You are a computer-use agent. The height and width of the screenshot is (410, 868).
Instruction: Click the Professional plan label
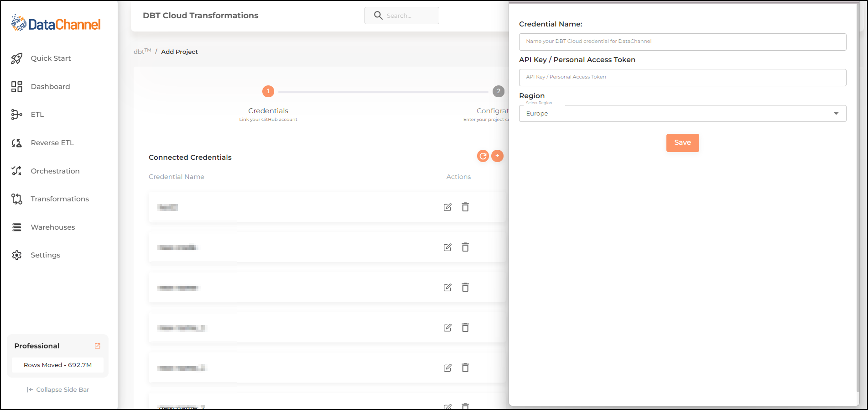[37, 346]
